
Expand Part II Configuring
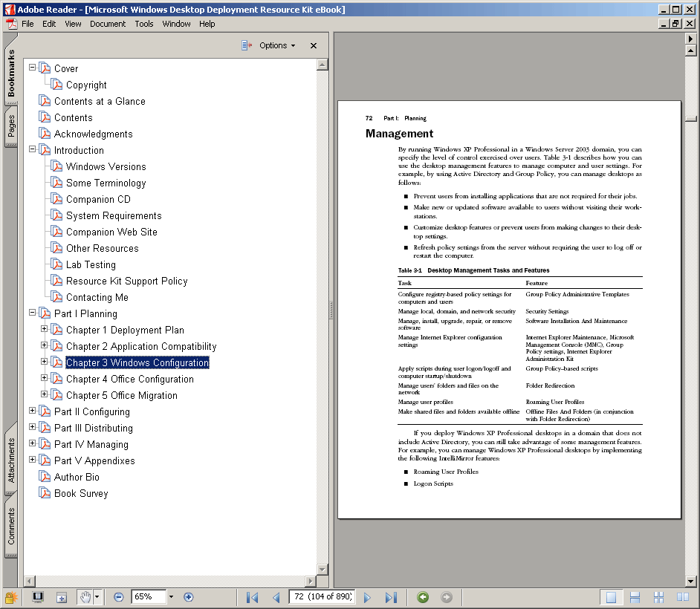pyautogui.click(x=32, y=411)
